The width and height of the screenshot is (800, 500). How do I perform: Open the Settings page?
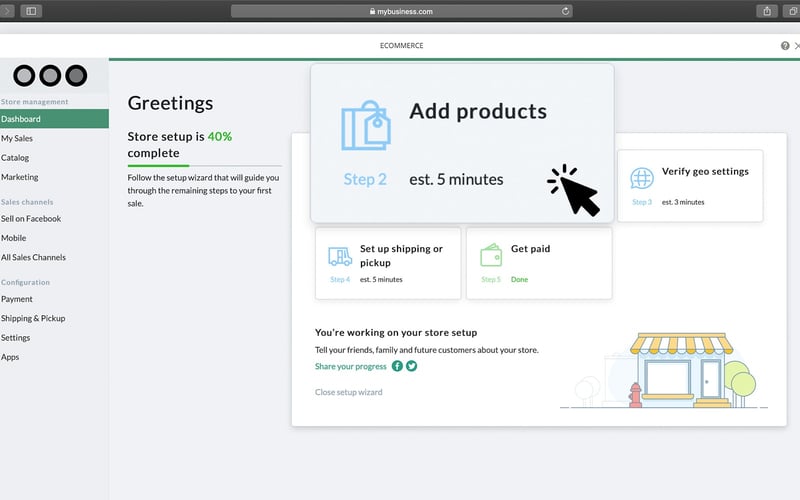(15, 338)
